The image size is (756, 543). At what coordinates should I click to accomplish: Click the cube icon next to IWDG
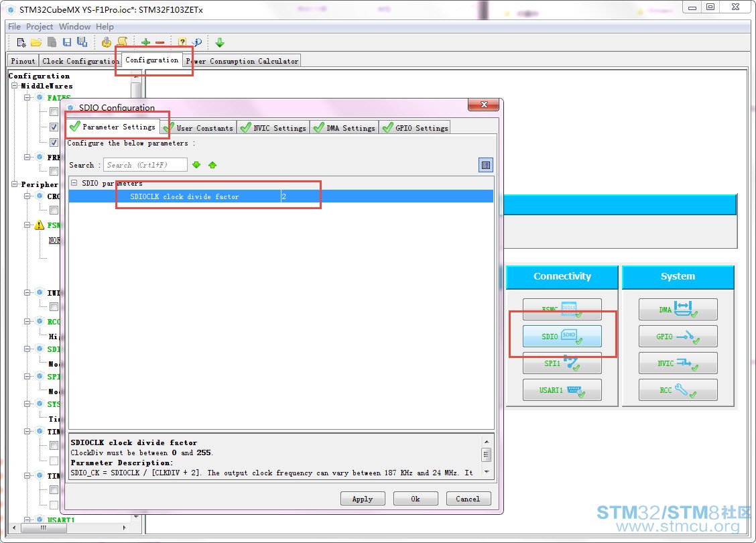pyautogui.click(x=40, y=292)
